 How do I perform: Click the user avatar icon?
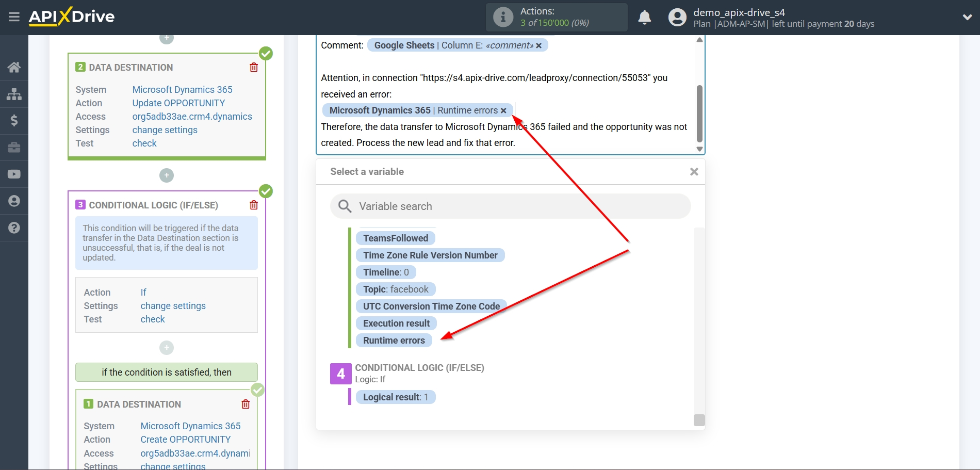tap(677, 18)
